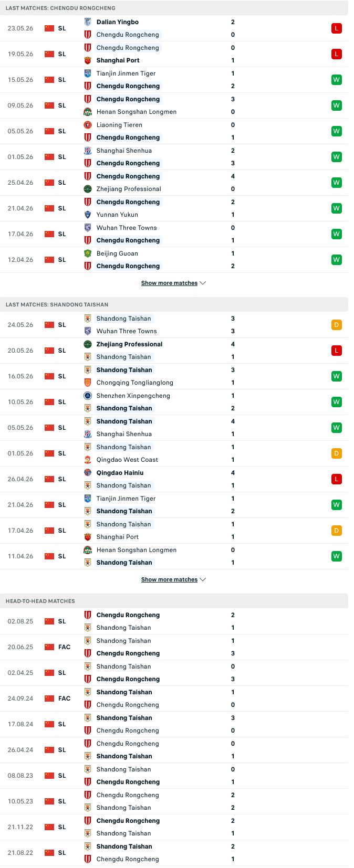Click Wuhan Three Towns in the 24.05.26 match
354x868 pixels.
point(127,331)
